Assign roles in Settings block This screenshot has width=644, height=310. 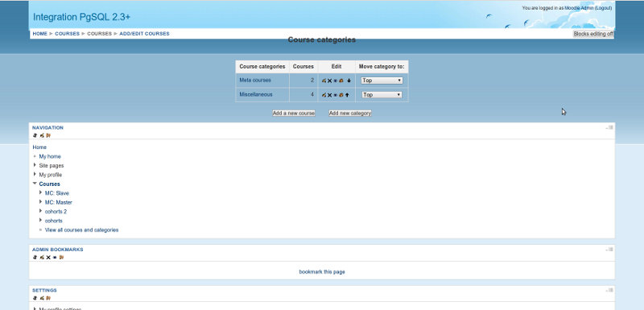tap(48, 298)
